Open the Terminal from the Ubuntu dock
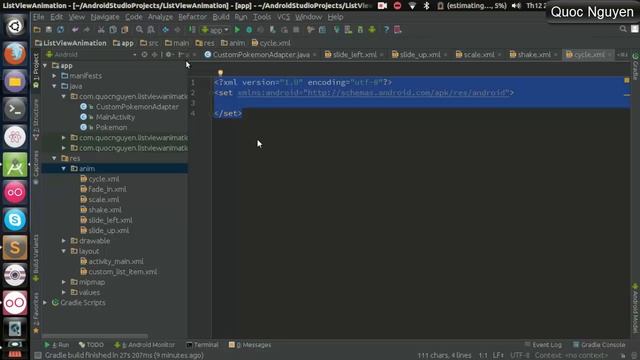The image size is (640, 360). pos(15,109)
